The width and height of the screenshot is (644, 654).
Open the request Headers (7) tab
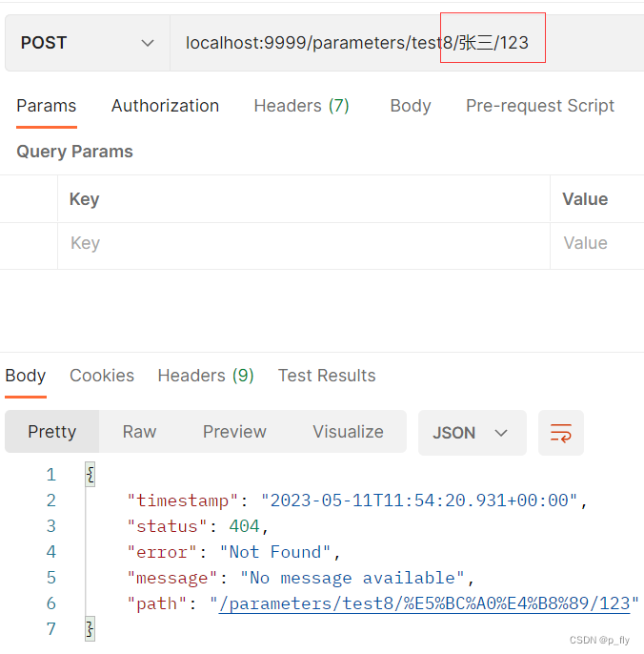301,106
